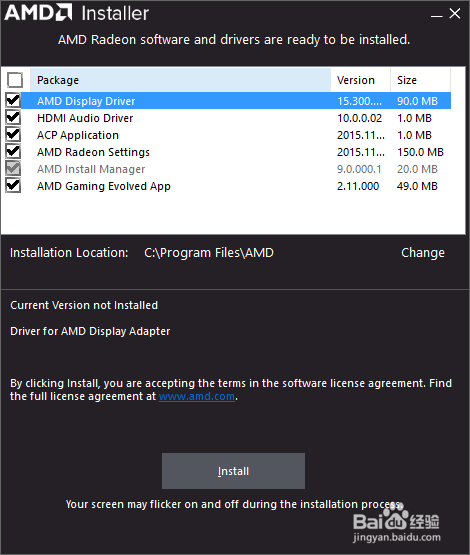The width and height of the screenshot is (470, 555).
Task: Click the AMD logo in the title bar
Action: pos(38,13)
